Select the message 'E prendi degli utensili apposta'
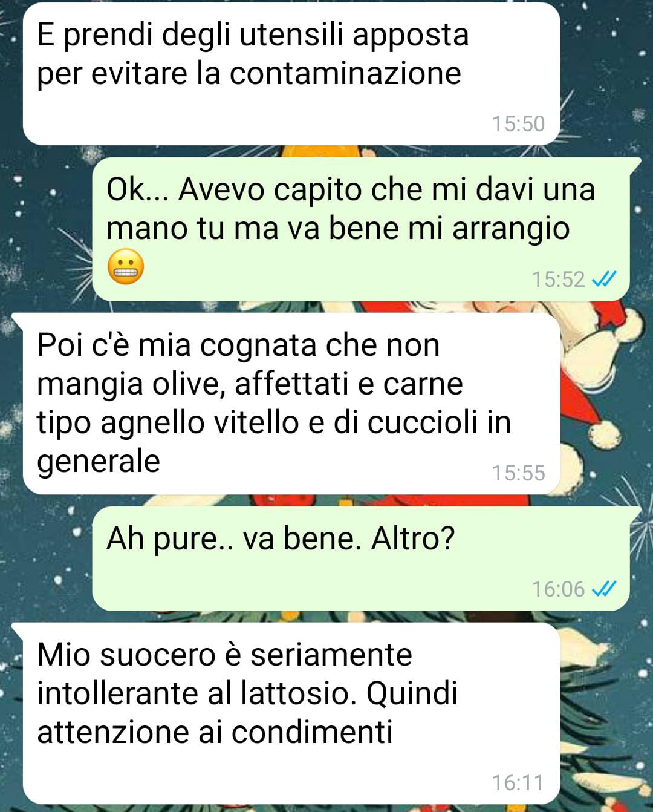This screenshot has height=812, width=653. [x=291, y=74]
